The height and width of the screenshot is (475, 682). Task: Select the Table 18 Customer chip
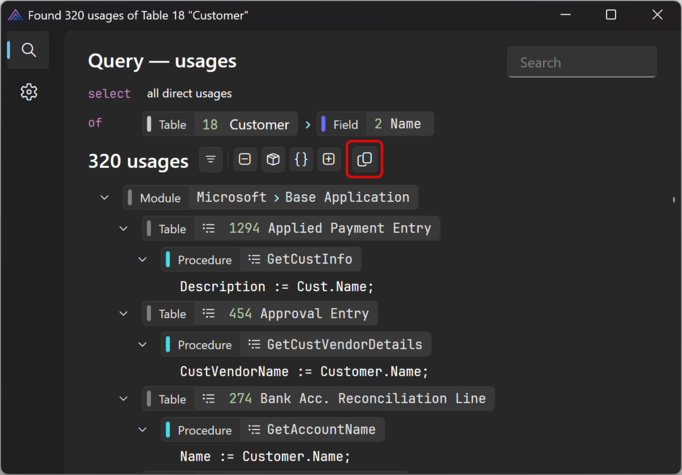tap(219, 125)
